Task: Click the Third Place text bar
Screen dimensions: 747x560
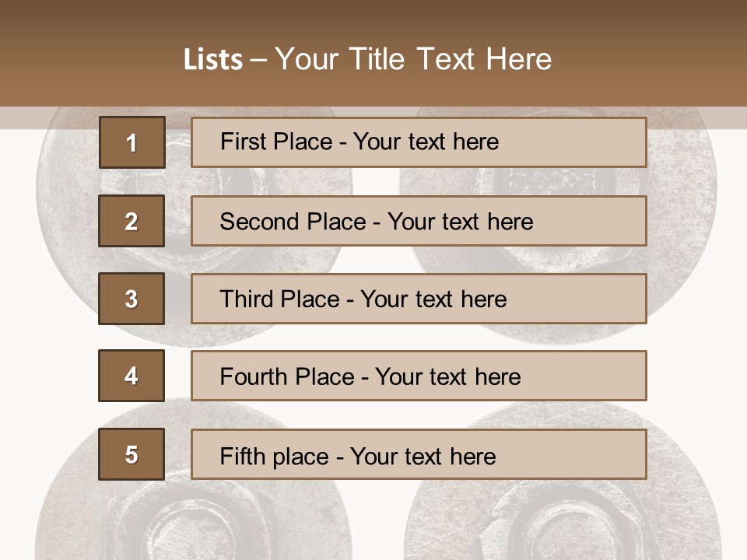Action: tap(419, 299)
